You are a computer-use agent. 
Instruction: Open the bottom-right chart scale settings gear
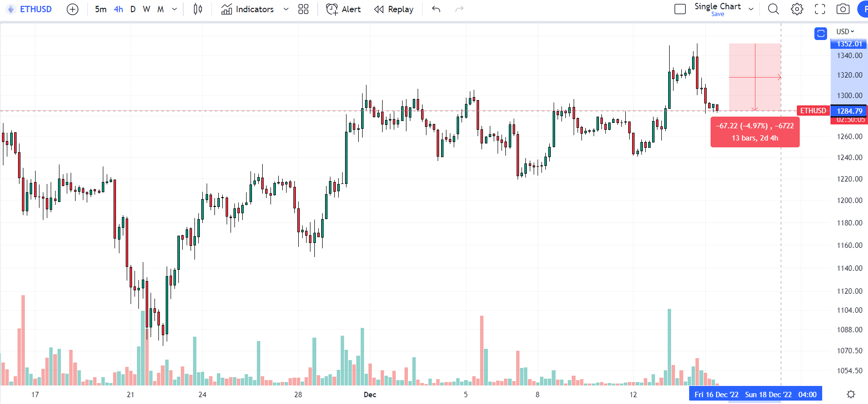(851, 394)
